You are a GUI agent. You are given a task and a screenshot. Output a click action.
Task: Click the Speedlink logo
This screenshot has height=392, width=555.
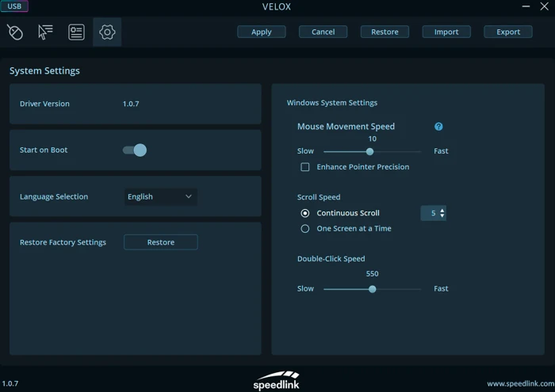click(276, 380)
